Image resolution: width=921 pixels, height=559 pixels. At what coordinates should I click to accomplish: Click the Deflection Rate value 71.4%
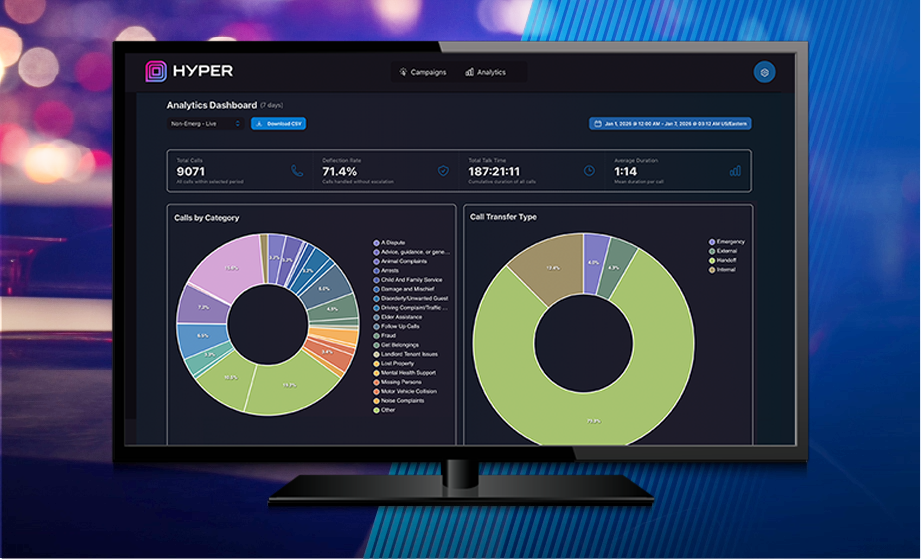click(x=340, y=171)
